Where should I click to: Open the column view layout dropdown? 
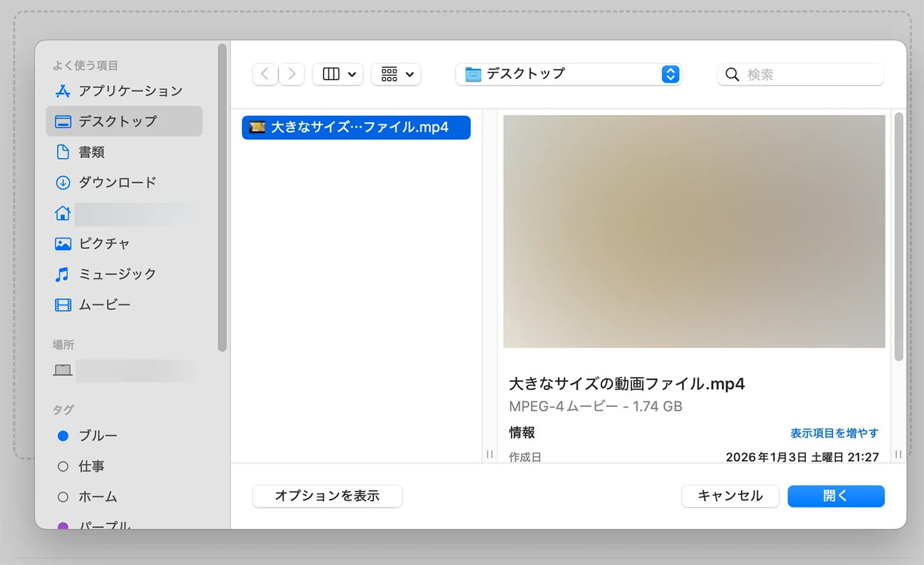pos(338,74)
